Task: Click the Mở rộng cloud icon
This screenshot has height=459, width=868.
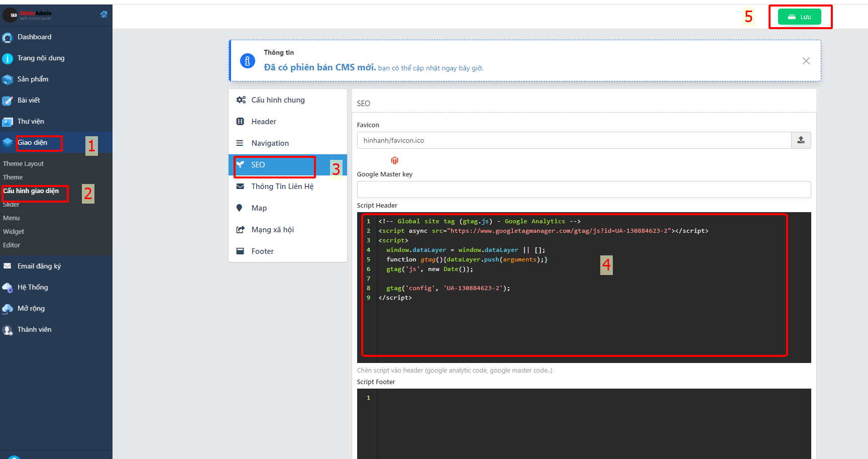Action: point(8,309)
